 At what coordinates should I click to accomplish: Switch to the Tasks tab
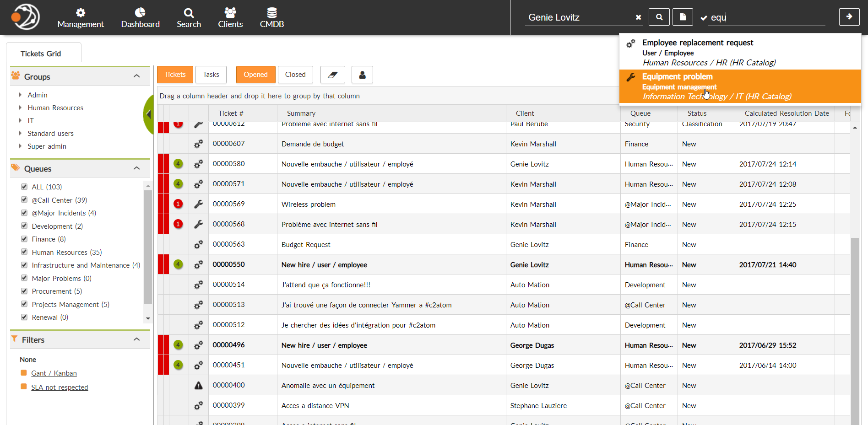coord(211,75)
